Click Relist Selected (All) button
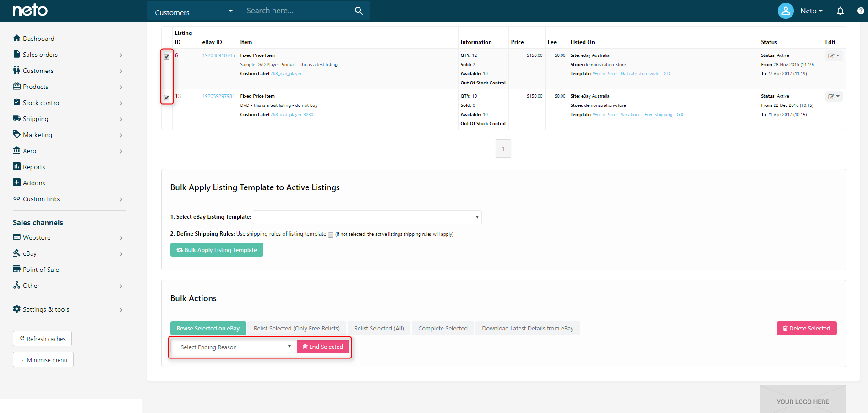The image size is (868, 413). point(379,328)
